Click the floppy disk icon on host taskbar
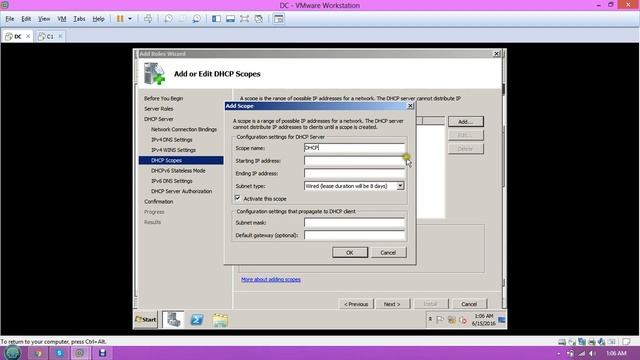This screenshot has width=640, height=360. pos(102,353)
